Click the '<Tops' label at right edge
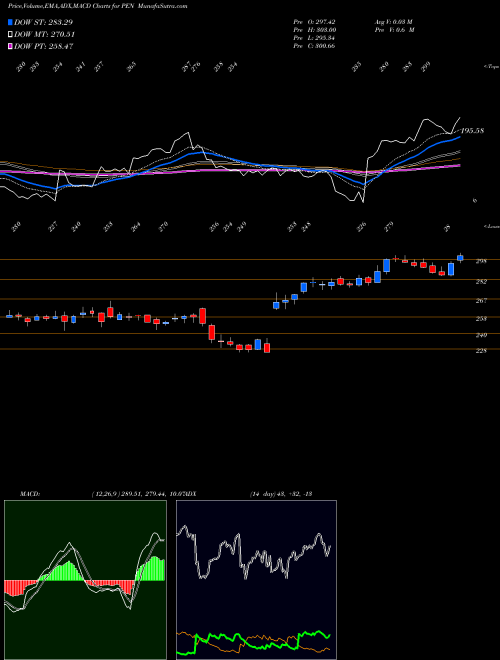500x660 pixels. coord(491,67)
